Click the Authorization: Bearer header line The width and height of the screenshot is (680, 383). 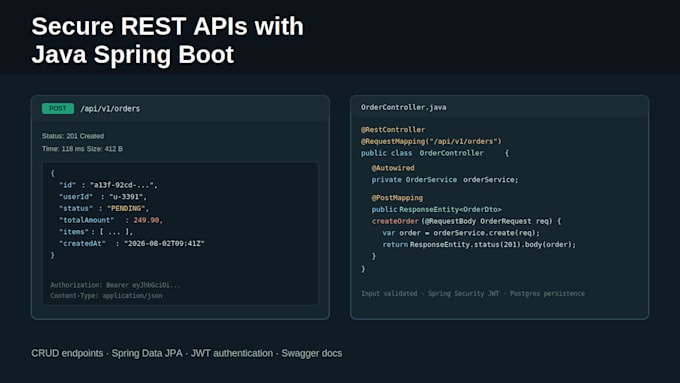(115, 285)
